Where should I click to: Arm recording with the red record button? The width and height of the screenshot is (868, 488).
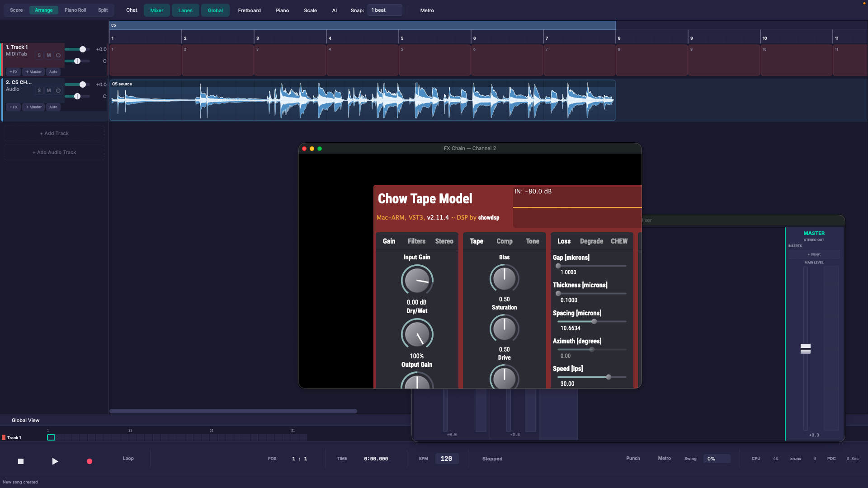click(x=90, y=461)
